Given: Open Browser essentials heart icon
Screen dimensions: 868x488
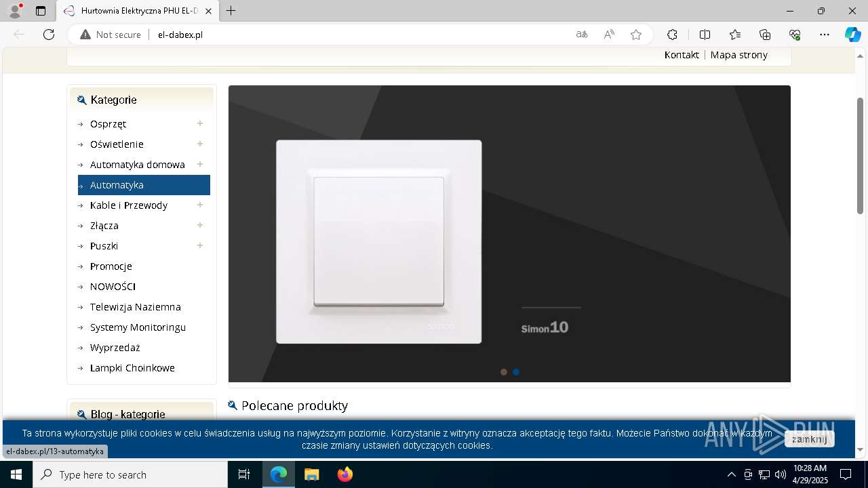Looking at the screenshot, I should click(795, 35).
